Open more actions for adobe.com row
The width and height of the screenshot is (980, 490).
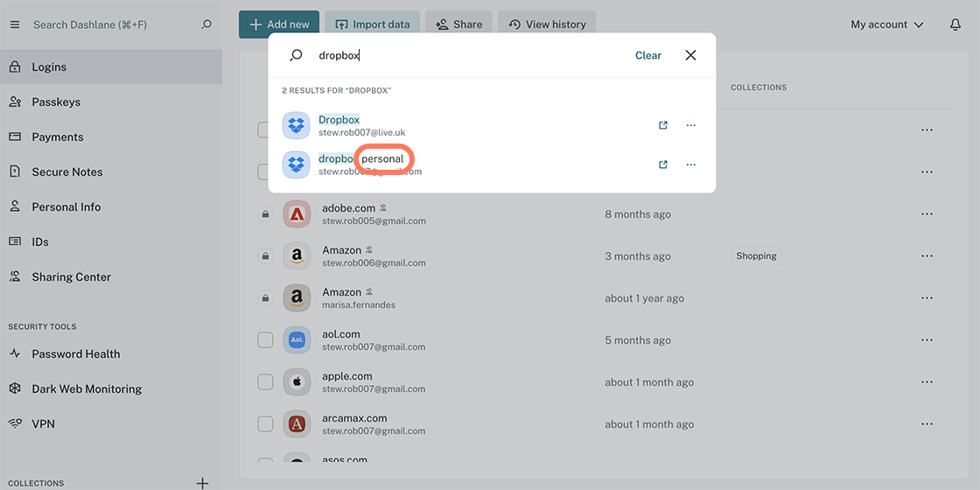(x=927, y=214)
